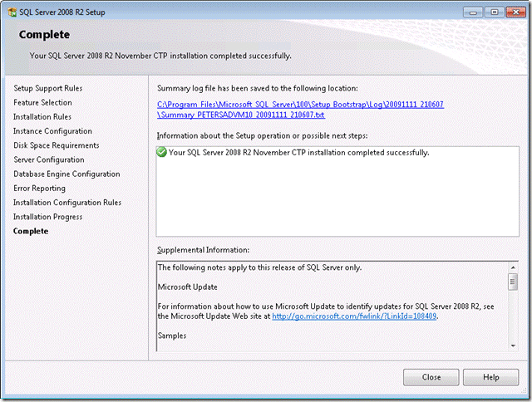
Task: Click the Summary log file saved label
Action: [258, 88]
